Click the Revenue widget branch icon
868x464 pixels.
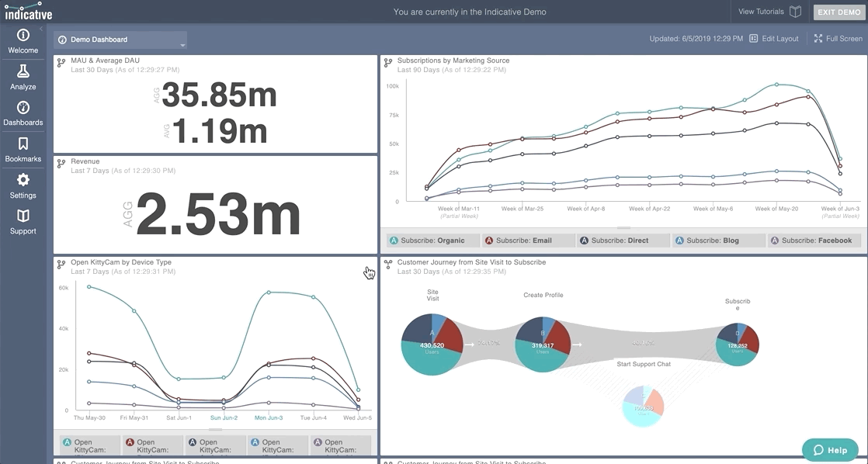pos(61,164)
